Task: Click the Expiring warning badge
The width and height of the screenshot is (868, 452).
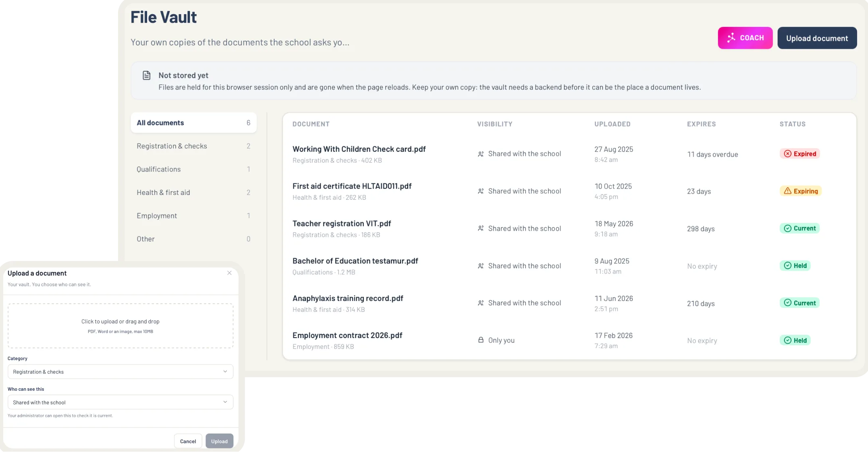Action: click(x=800, y=191)
